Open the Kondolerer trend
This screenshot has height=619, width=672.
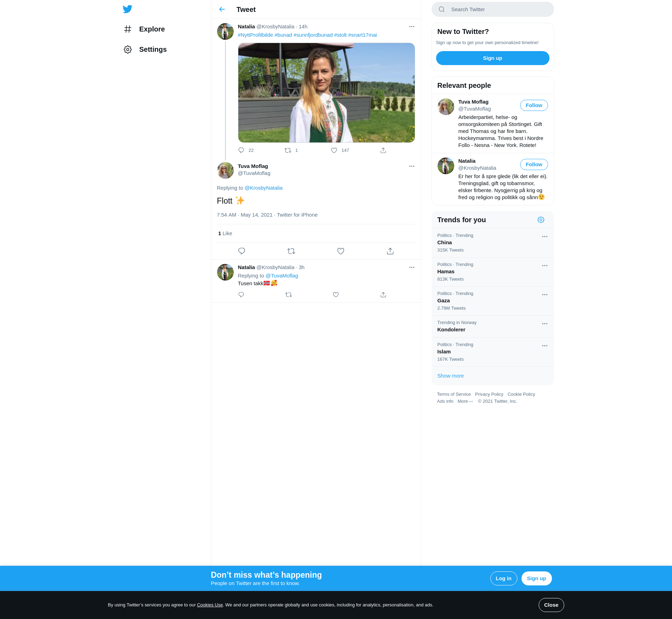click(493, 326)
